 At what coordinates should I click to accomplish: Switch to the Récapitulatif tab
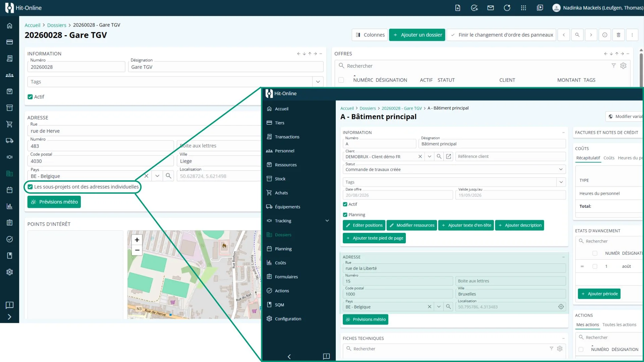(x=588, y=158)
